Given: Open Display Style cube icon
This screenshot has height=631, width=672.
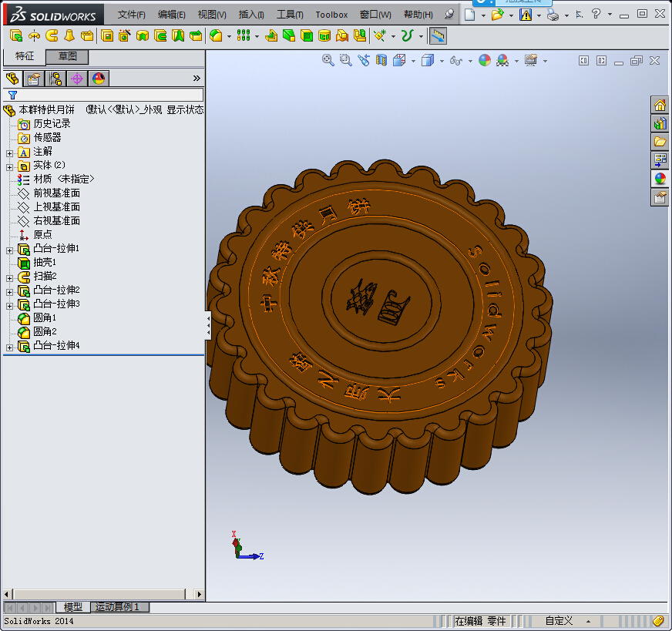Looking at the screenshot, I should [x=427, y=60].
